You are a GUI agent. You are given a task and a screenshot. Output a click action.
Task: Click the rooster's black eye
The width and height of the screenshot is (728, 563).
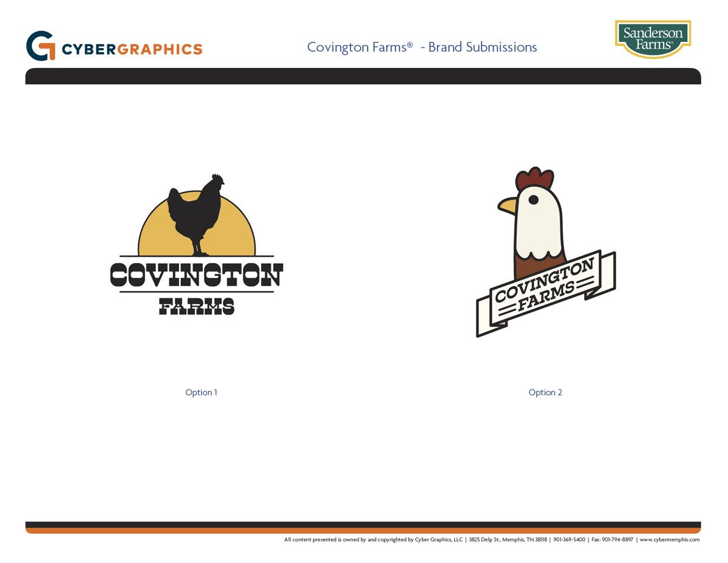tap(533, 199)
